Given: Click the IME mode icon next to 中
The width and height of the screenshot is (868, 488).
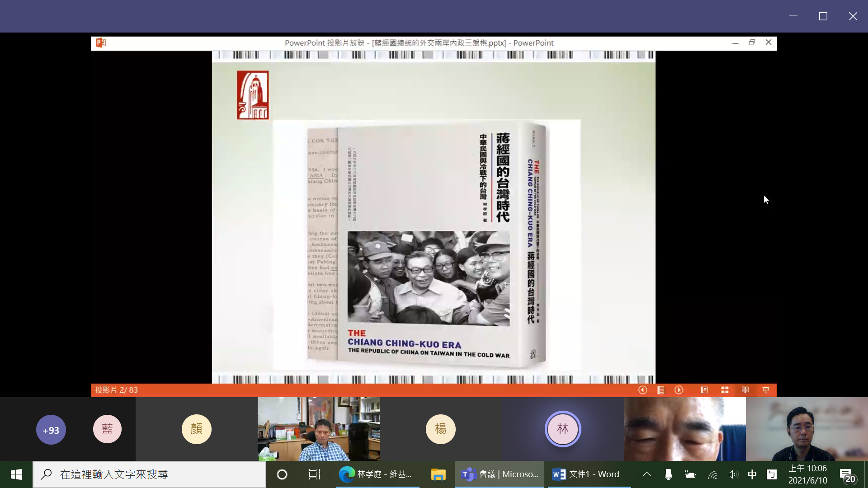Looking at the screenshot, I should [x=772, y=474].
